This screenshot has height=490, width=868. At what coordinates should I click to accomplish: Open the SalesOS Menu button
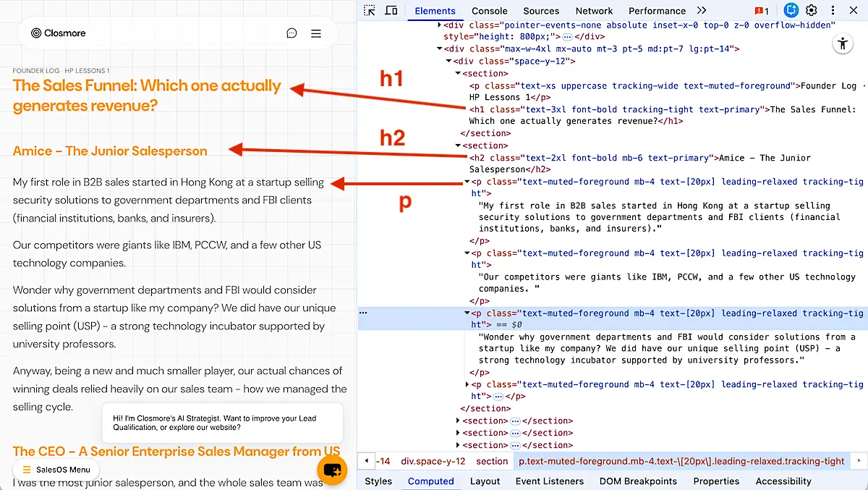(56, 470)
